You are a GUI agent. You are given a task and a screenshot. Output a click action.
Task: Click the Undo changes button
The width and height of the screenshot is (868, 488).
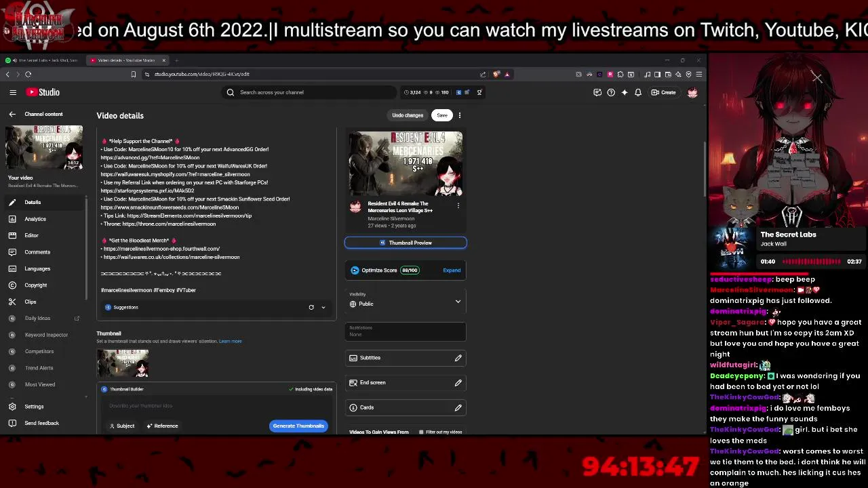coord(408,115)
